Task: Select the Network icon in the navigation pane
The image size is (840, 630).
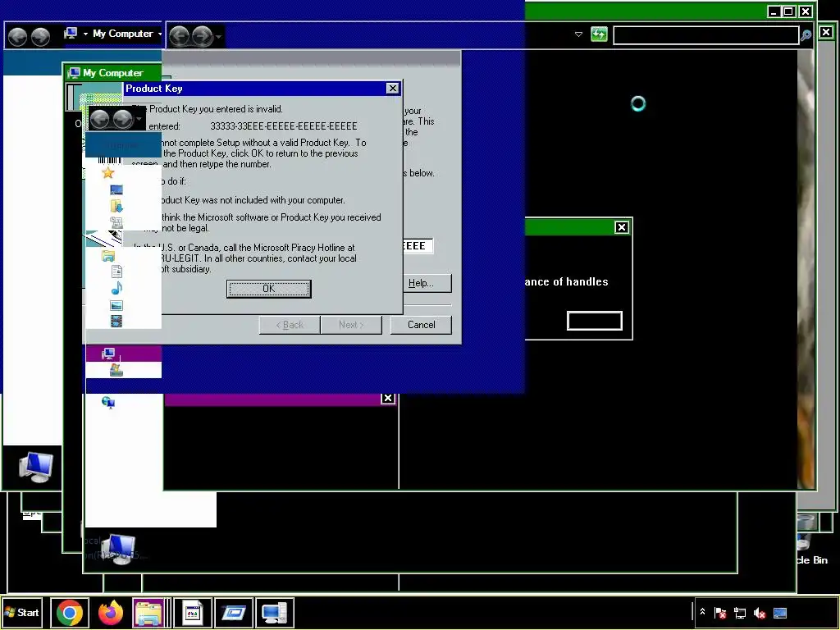Action: 108,403
